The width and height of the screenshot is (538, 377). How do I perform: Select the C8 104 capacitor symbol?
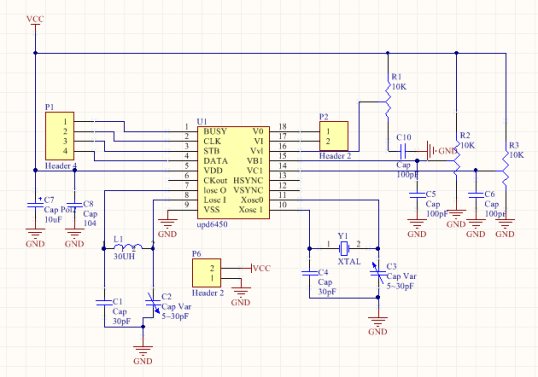click(74, 205)
